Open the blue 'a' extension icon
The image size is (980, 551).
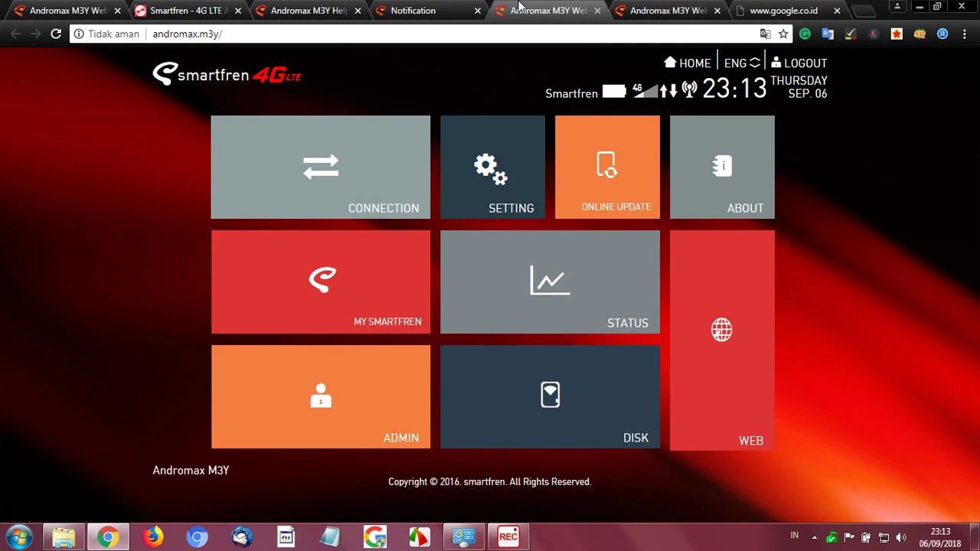click(942, 34)
